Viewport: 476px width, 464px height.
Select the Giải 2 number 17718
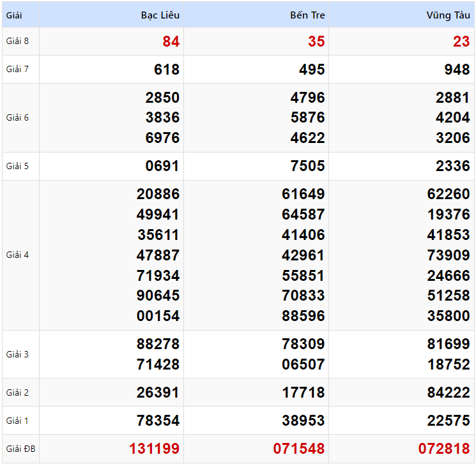(x=303, y=393)
